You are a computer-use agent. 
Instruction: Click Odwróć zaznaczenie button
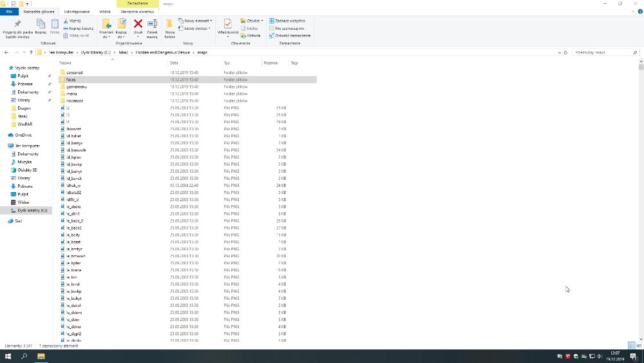292,35
